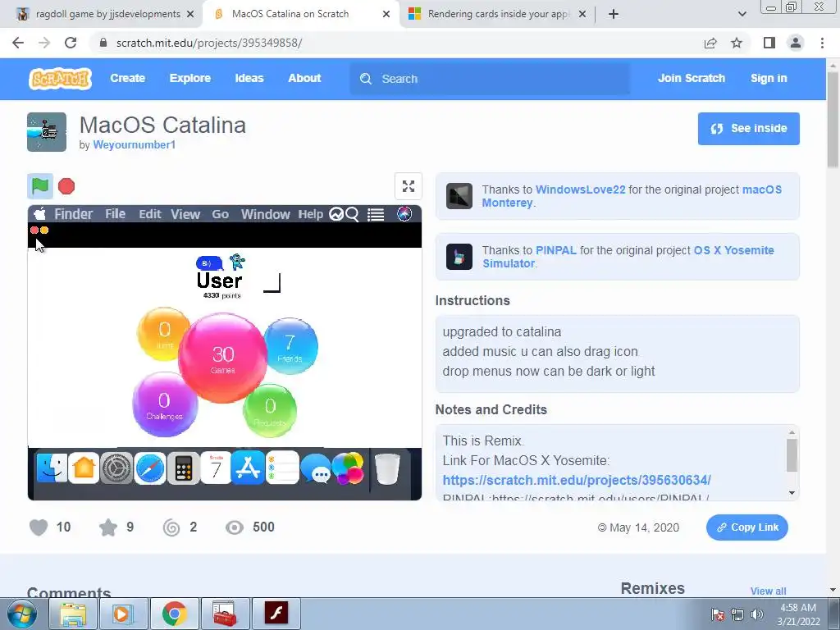Open Chrome three-dot menu
Viewport: 840px width, 630px height.
tap(822, 43)
